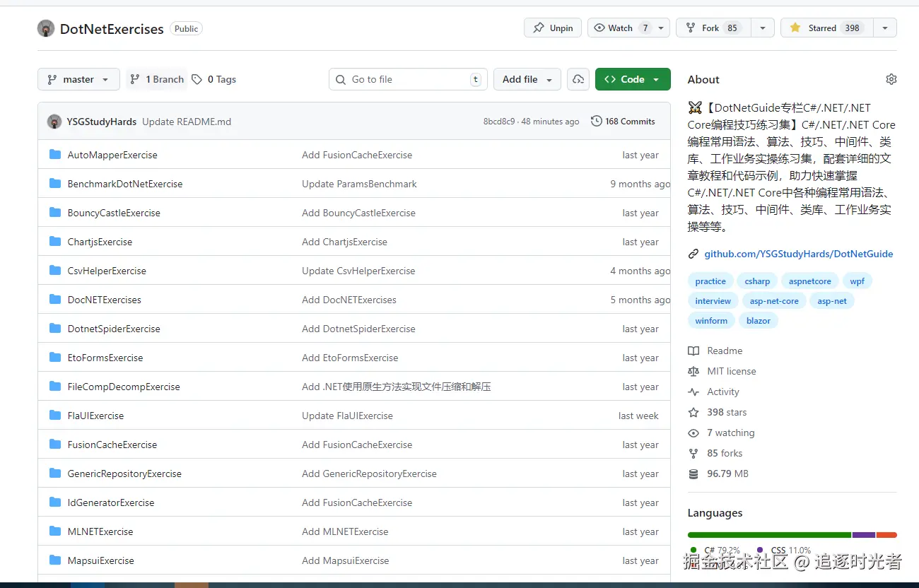Expand the star lists dropdown arrow
919x588 pixels.
tap(885, 28)
